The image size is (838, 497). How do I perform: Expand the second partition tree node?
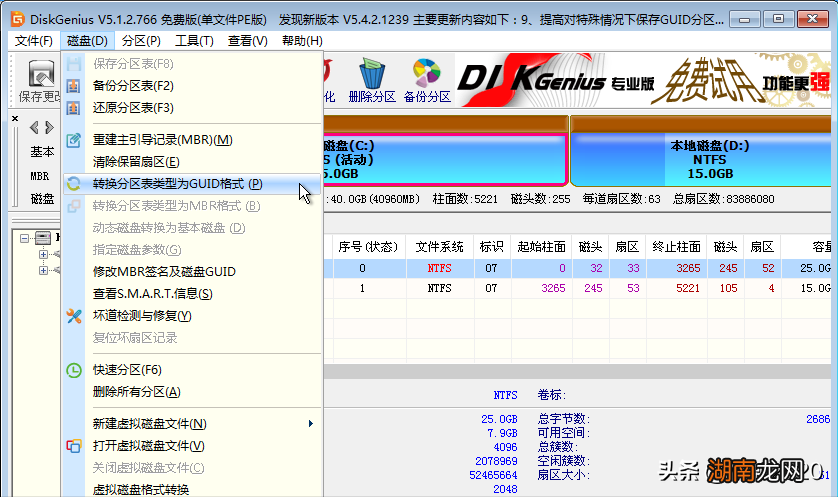coord(43,270)
